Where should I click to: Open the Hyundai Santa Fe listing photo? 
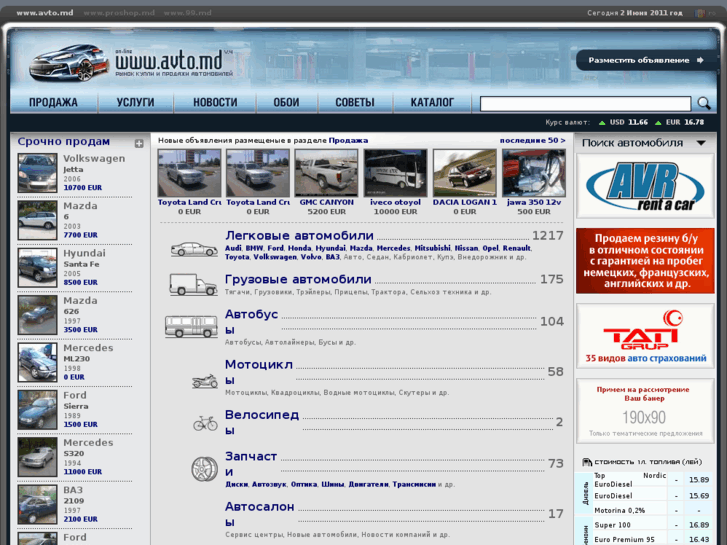[x=38, y=268]
